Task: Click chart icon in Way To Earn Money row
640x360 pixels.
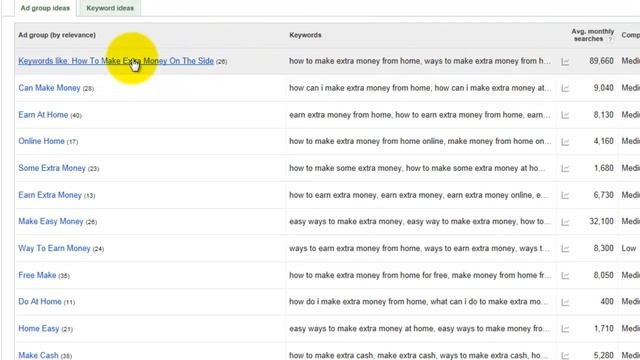Action: click(x=565, y=249)
